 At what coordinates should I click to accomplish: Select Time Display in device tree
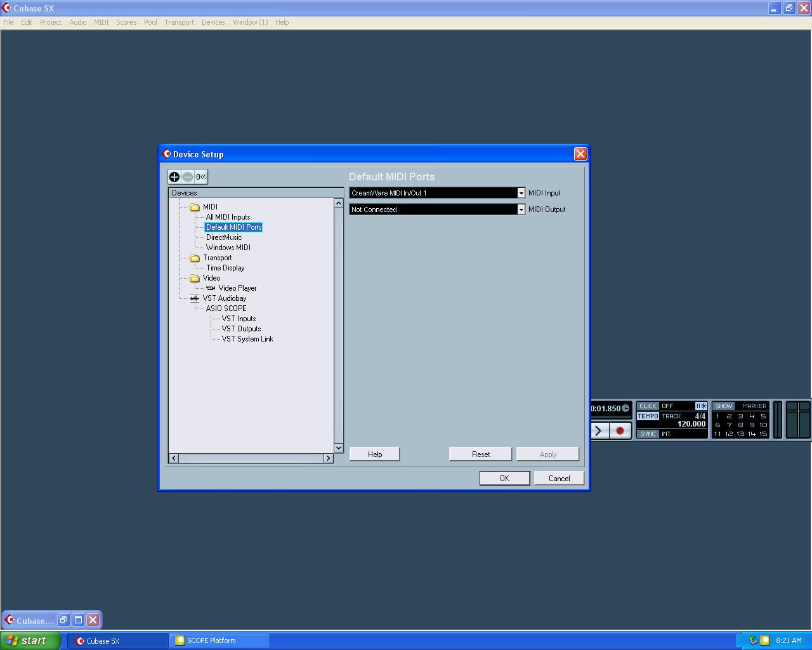coord(225,268)
